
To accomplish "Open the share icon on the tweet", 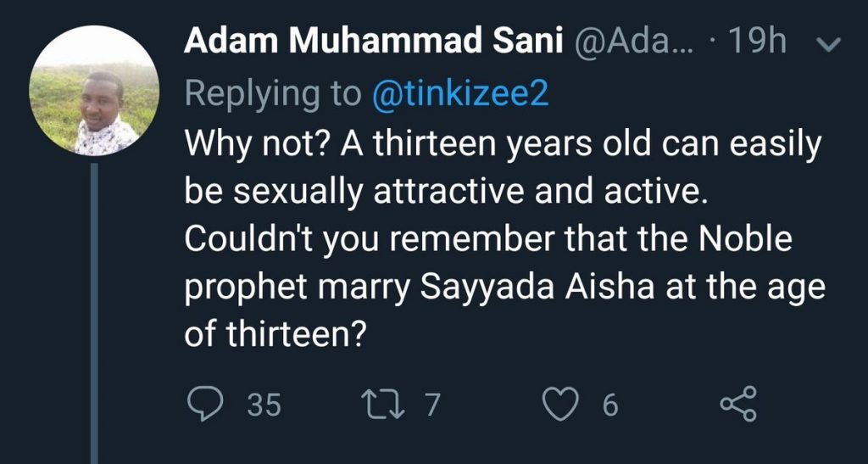I will (736, 405).
